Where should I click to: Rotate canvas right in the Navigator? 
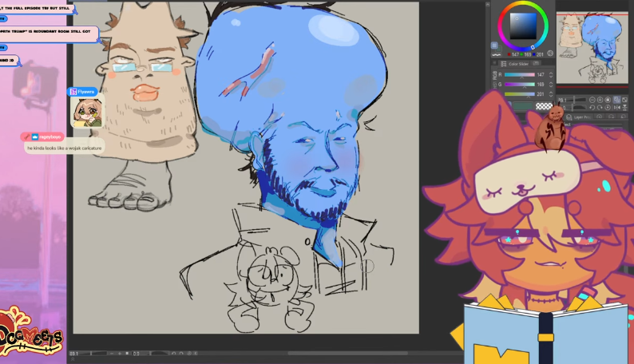click(x=600, y=108)
